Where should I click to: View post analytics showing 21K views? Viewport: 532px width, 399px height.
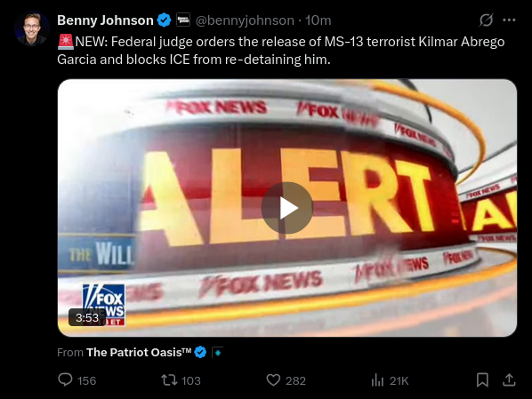(x=390, y=380)
